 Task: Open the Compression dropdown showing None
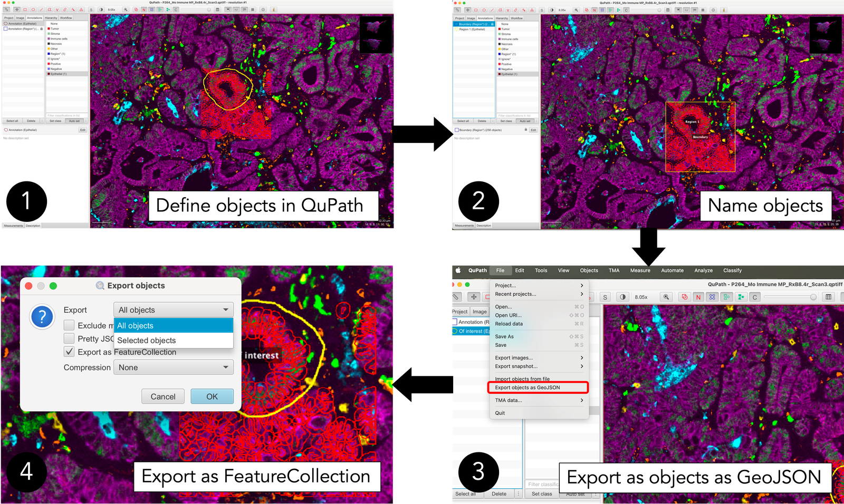(174, 367)
